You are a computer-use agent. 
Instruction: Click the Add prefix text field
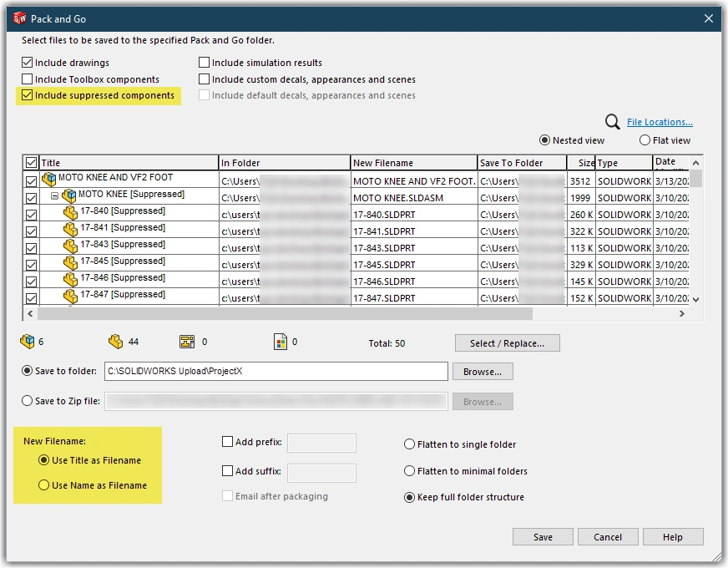pyautogui.click(x=321, y=443)
